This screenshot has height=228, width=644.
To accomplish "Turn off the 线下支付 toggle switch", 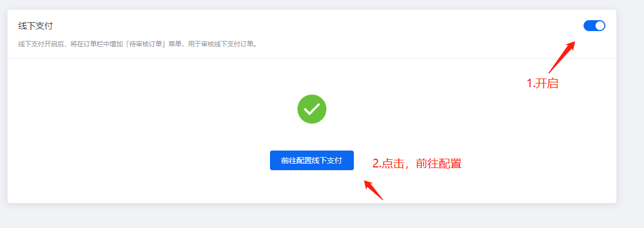I will (x=594, y=26).
